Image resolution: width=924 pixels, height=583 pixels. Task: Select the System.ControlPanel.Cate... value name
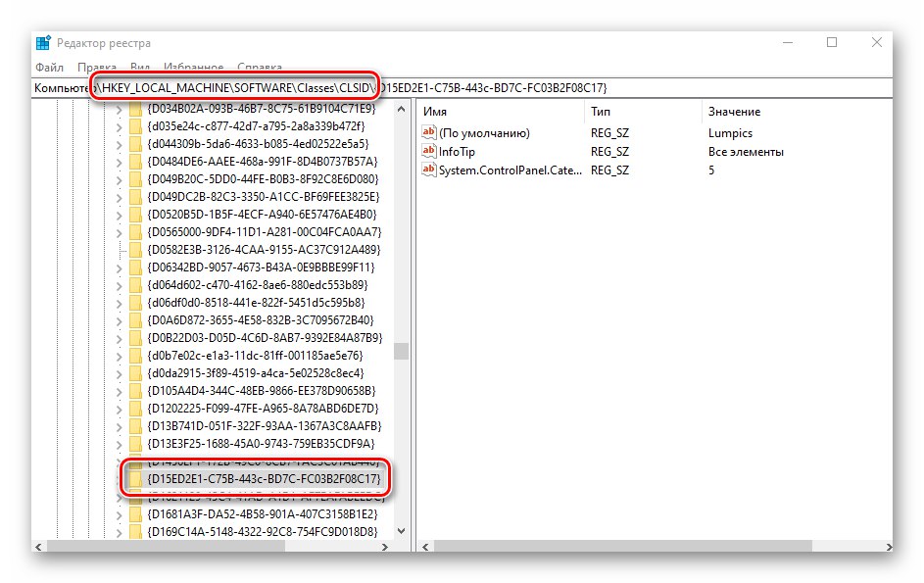[x=511, y=170]
